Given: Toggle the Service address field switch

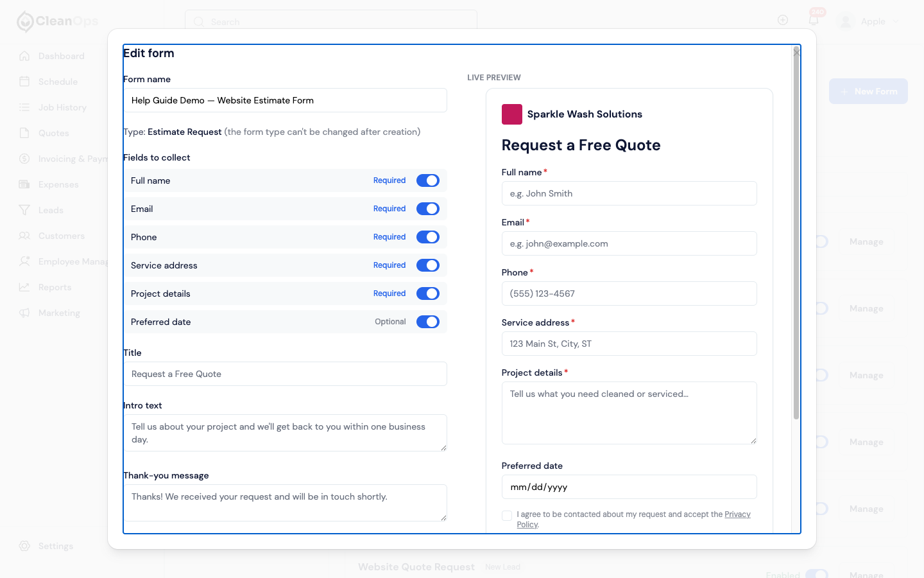Looking at the screenshot, I should (428, 265).
